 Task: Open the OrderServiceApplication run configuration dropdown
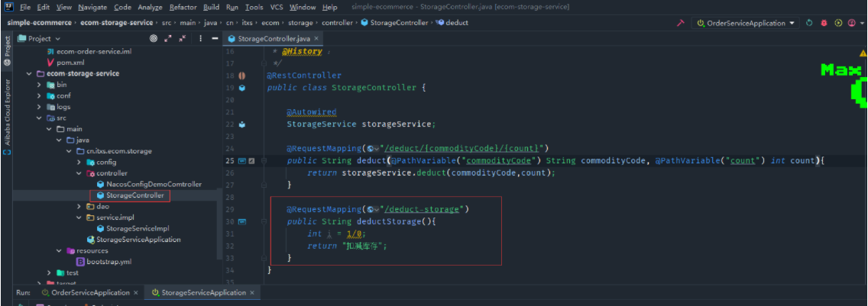tap(746, 23)
